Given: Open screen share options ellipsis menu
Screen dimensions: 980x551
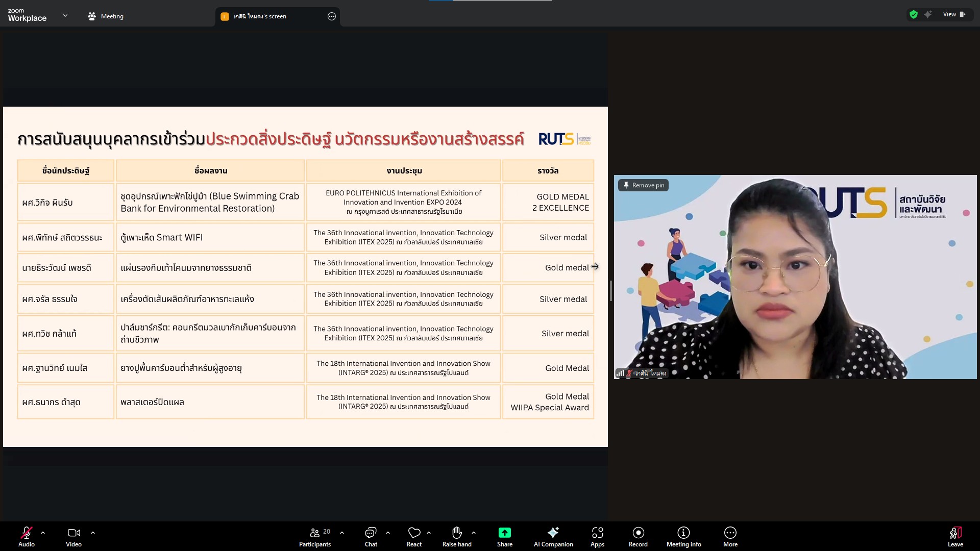Looking at the screenshot, I should (x=332, y=16).
